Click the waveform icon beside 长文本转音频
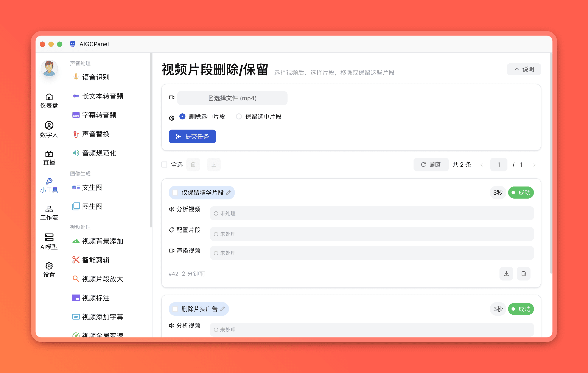 (x=76, y=96)
